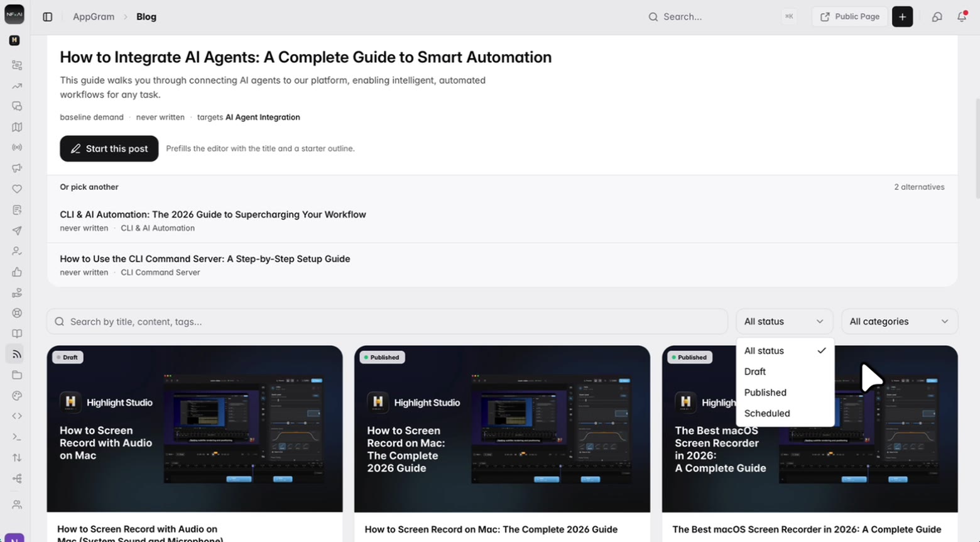Screen dimensions: 980x542
Task: Click the 2 alternatives label
Action: pyautogui.click(x=919, y=187)
